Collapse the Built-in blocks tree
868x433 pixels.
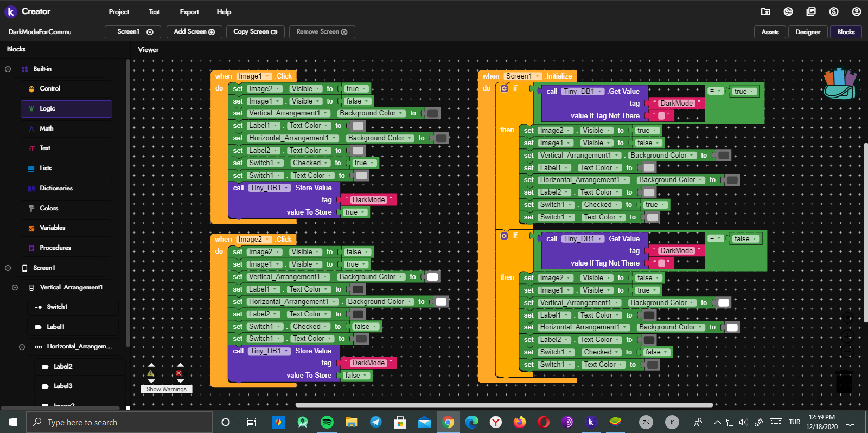click(x=8, y=69)
